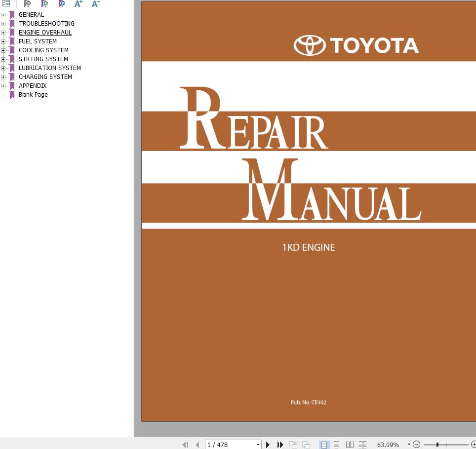This screenshot has width=476, height=449.
Task: Open the TROUBLESHOOTING bookmark
Action: pos(46,24)
